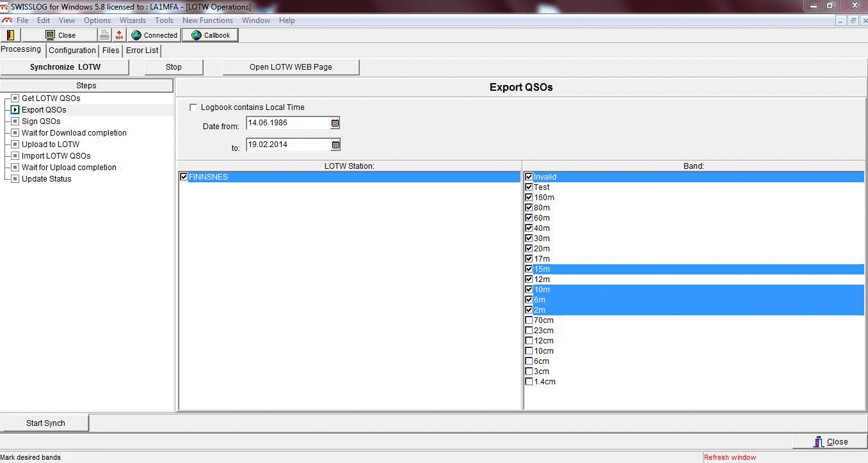This screenshot has height=463, width=868.
Task: Toggle the 15m band checkbox
Action: pyautogui.click(x=529, y=269)
